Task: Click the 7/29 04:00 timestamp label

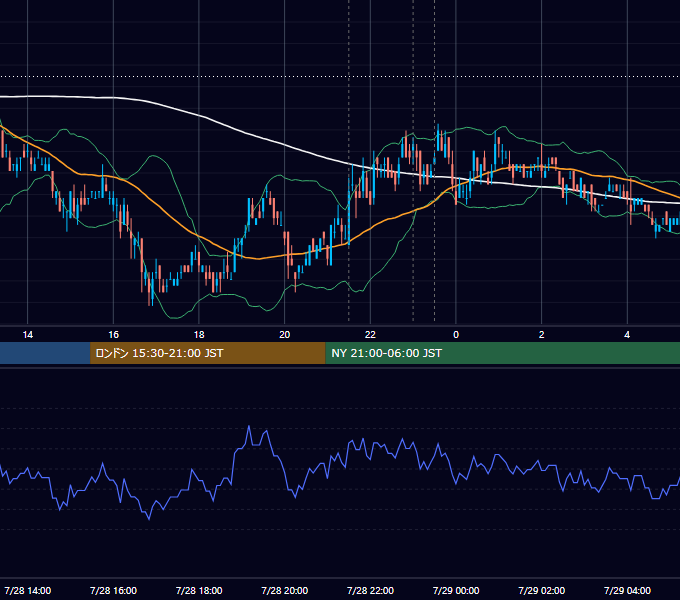Action: (627, 590)
